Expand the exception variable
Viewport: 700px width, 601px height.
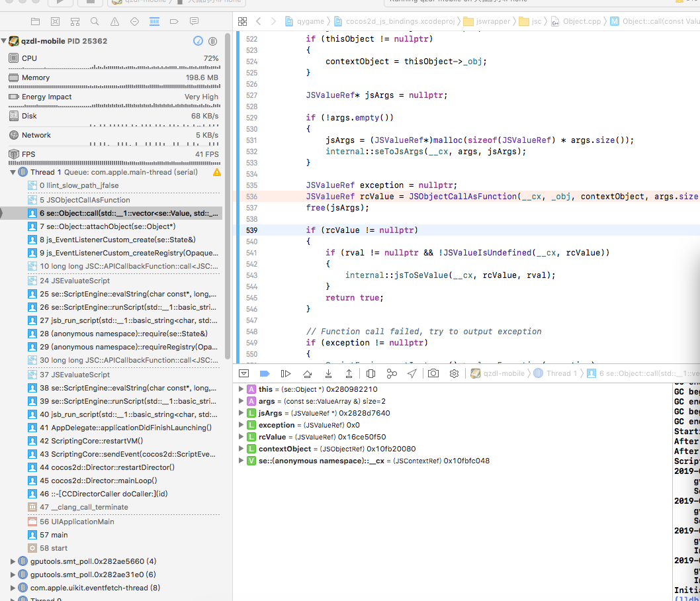(x=241, y=425)
